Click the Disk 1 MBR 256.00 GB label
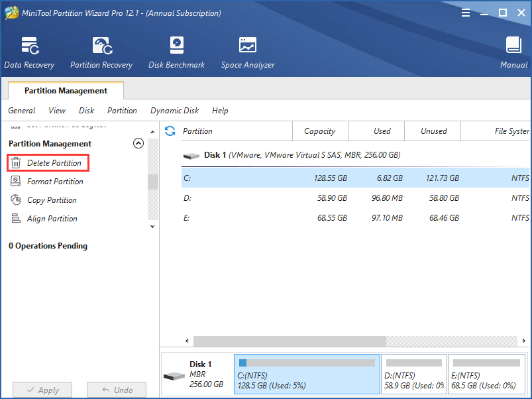Screen dimensions: 532x399 click(x=206, y=374)
